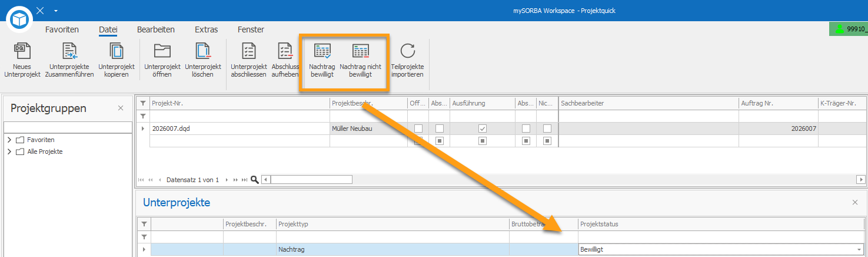Jump to first record in Datensatz navigator
Screen dimensions: 868x257
click(141, 179)
